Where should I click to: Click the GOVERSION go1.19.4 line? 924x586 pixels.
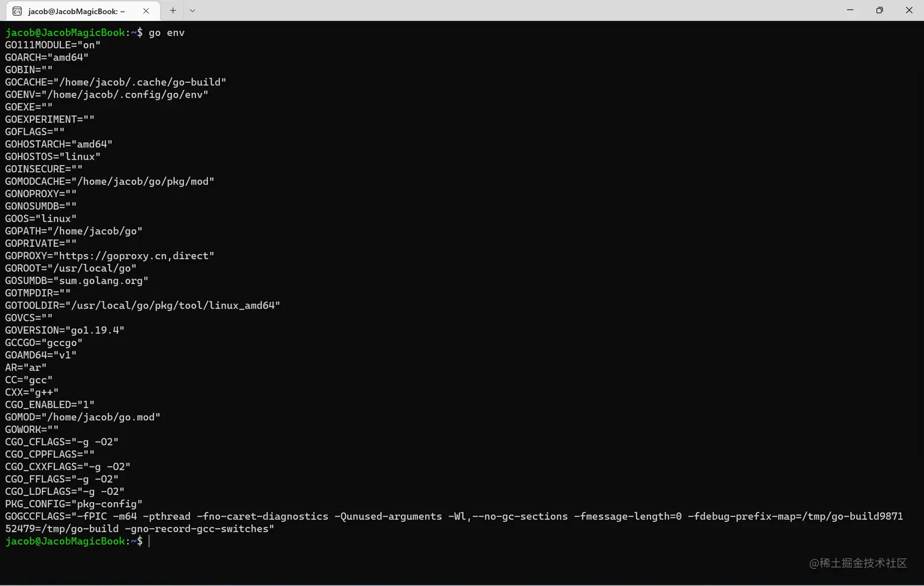click(65, 331)
